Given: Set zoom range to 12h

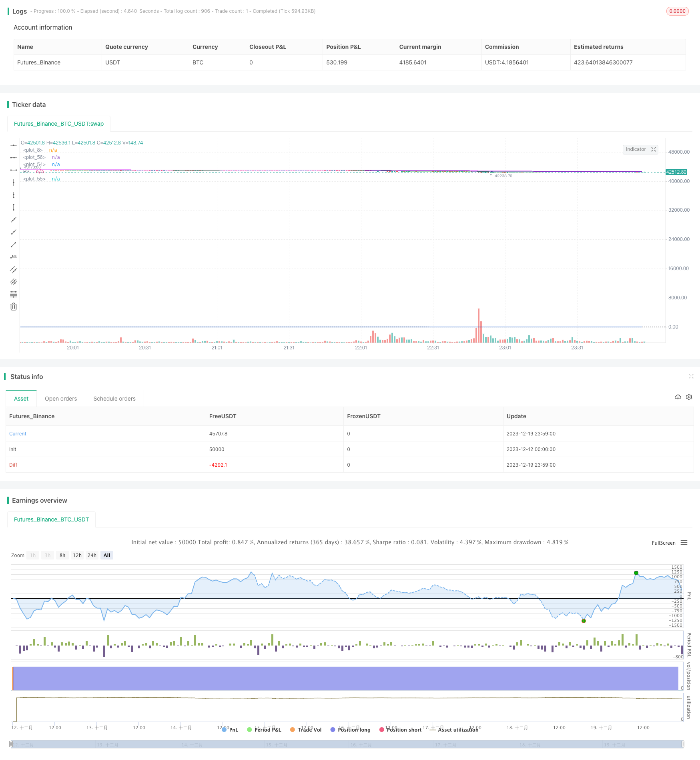Looking at the screenshot, I should pos(77,555).
